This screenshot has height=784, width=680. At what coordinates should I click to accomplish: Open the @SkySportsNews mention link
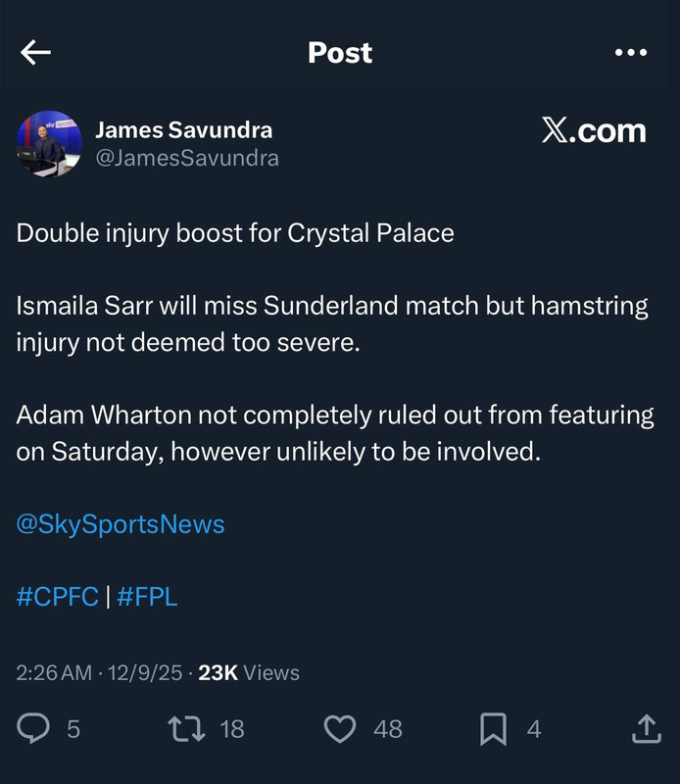pyautogui.click(x=121, y=524)
